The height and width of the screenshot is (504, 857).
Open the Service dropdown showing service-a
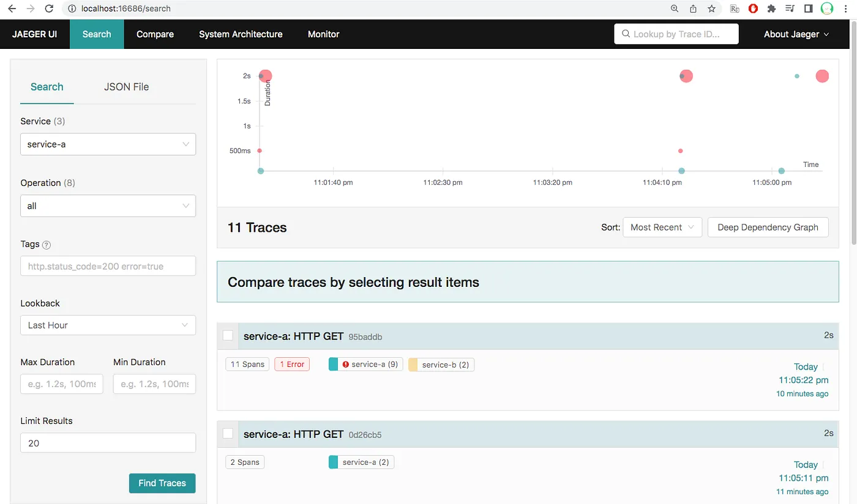108,144
